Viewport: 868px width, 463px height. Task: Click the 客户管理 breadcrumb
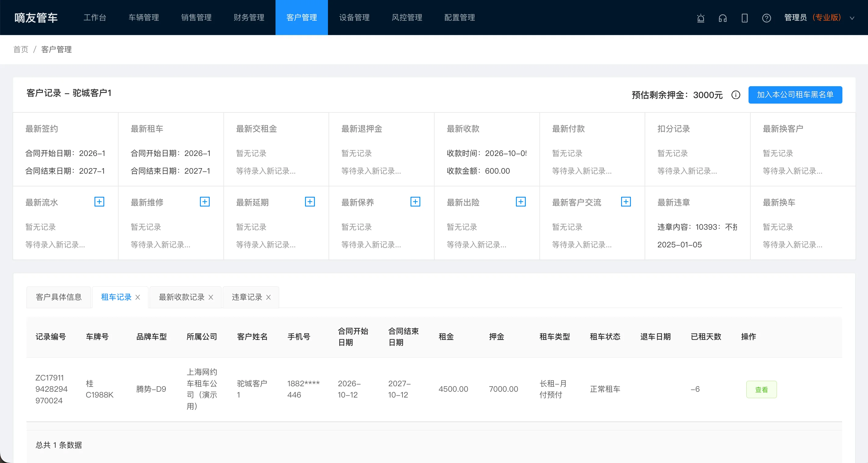56,50
